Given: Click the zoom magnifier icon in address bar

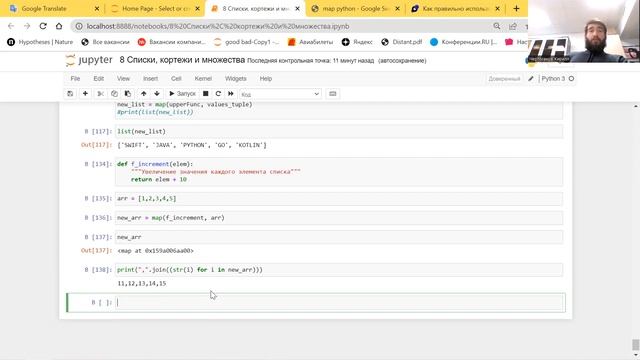Looking at the screenshot, I should [497, 26].
